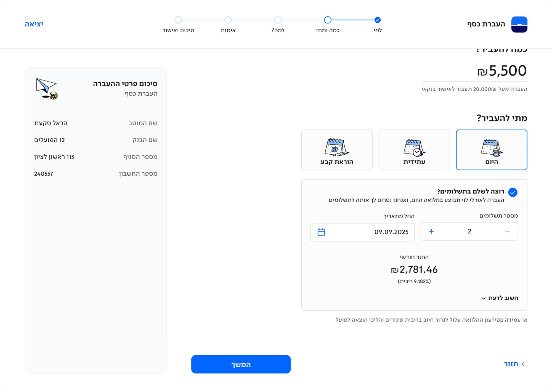Select the למה? step circle
552x392 pixels.
point(278,20)
